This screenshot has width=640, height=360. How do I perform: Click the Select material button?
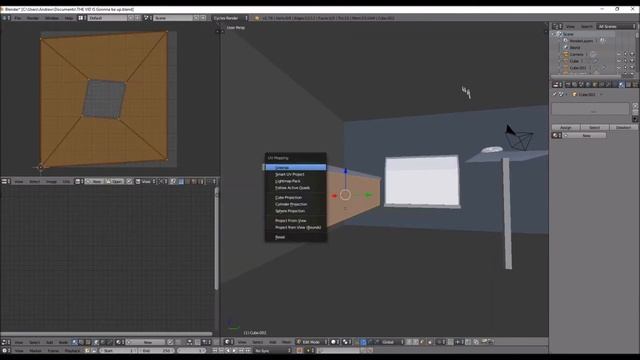click(x=595, y=127)
